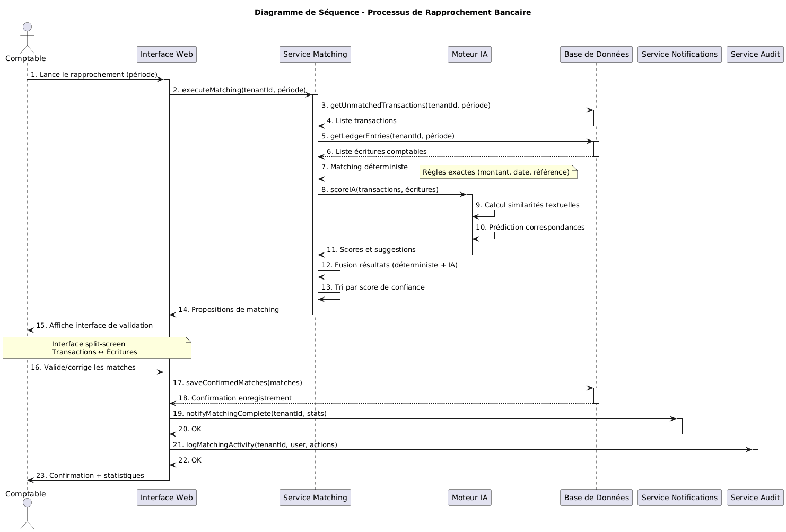Screen dimensions: 786x532
Task: Click the top Base de Données participant box
Action: [x=596, y=54]
